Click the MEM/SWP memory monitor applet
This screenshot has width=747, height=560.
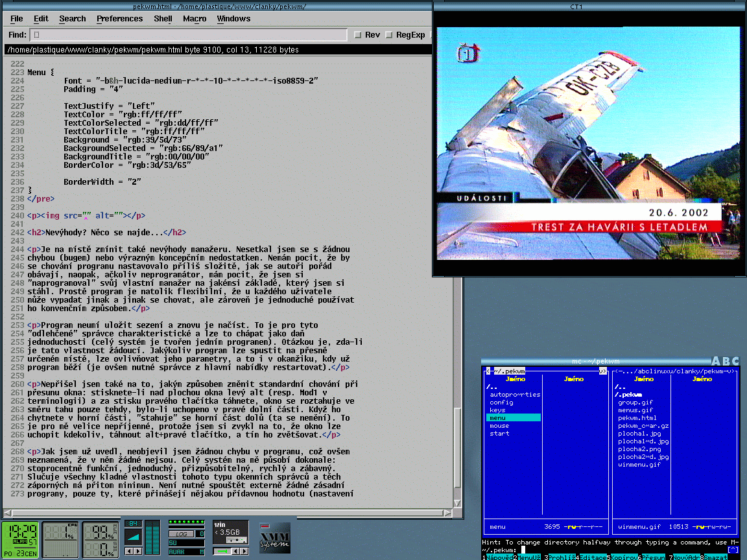point(101,539)
